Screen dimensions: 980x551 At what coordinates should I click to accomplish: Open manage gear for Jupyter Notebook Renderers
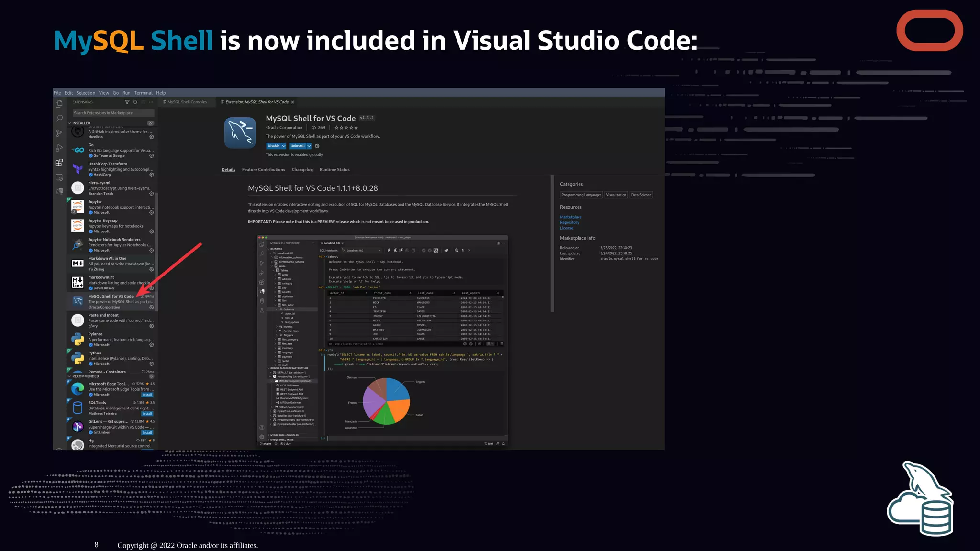[x=152, y=250]
